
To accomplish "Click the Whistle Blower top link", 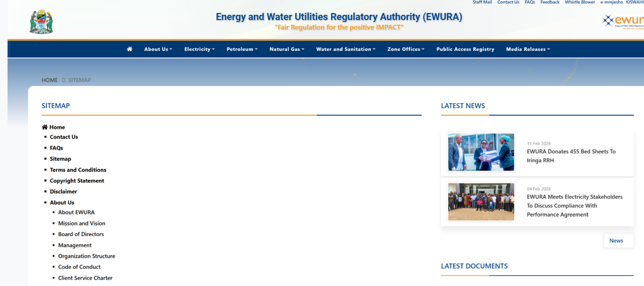I will click(x=580, y=2).
